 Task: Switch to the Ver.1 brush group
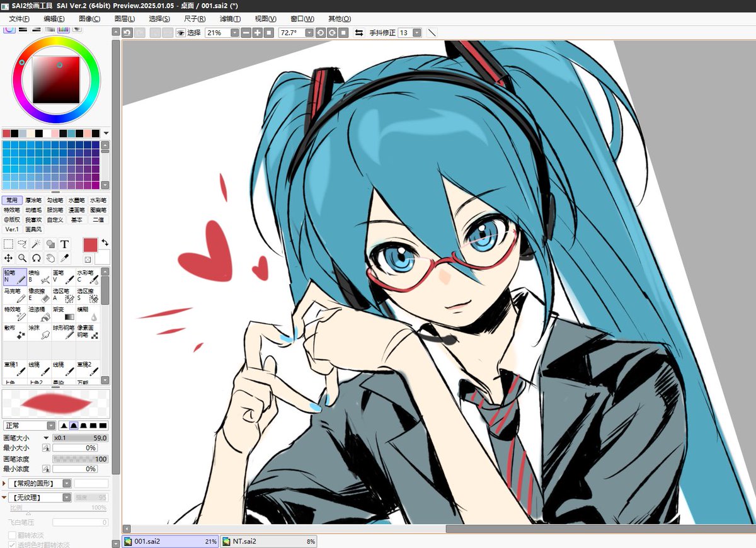12,229
